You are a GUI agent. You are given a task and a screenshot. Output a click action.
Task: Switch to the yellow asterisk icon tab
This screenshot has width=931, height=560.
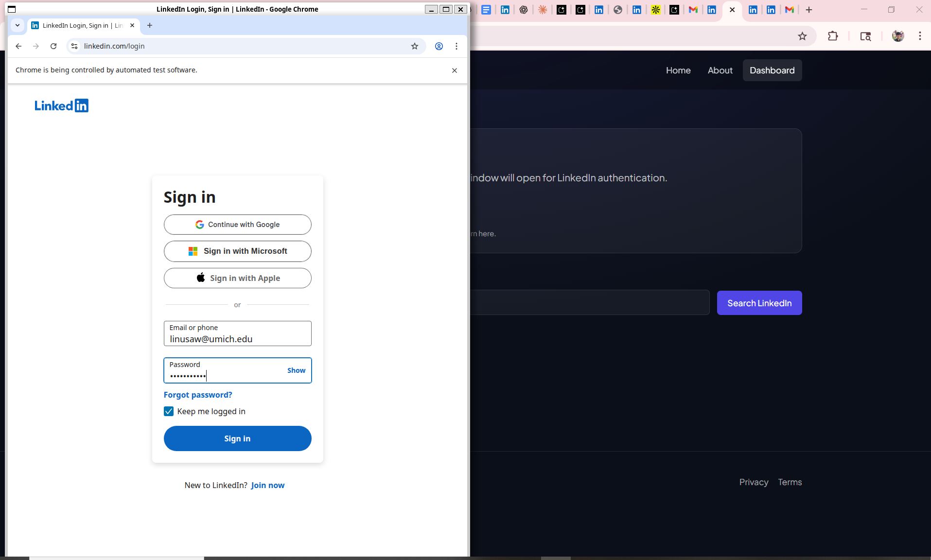(656, 10)
